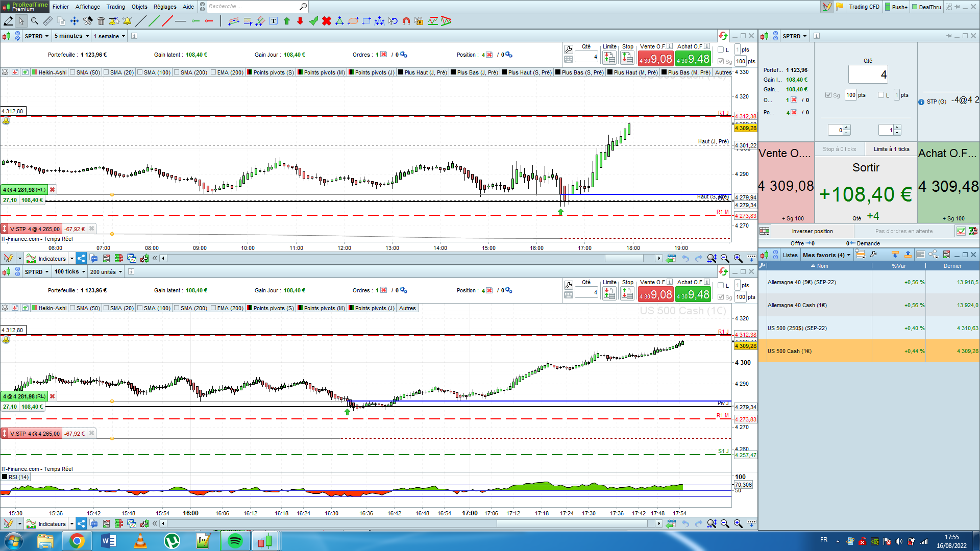Toggle EMA (200) indicator in lower chart
Image resolution: width=980 pixels, height=551 pixels.
tap(213, 308)
